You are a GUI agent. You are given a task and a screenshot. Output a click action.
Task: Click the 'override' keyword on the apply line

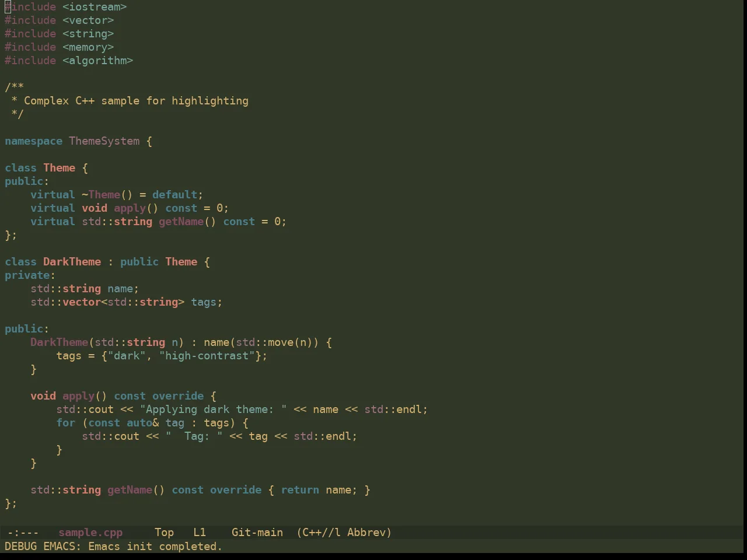[178, 396]
